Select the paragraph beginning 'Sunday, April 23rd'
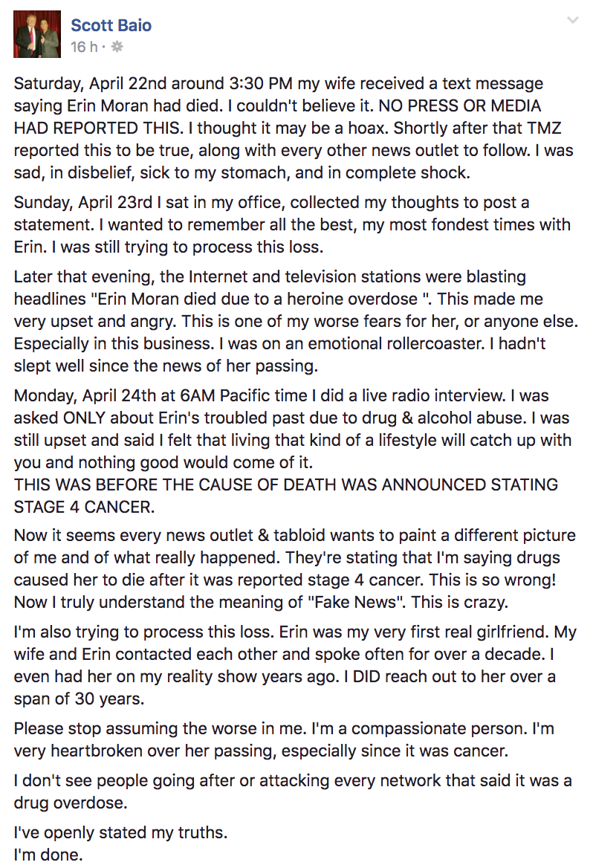 point(292,224)
